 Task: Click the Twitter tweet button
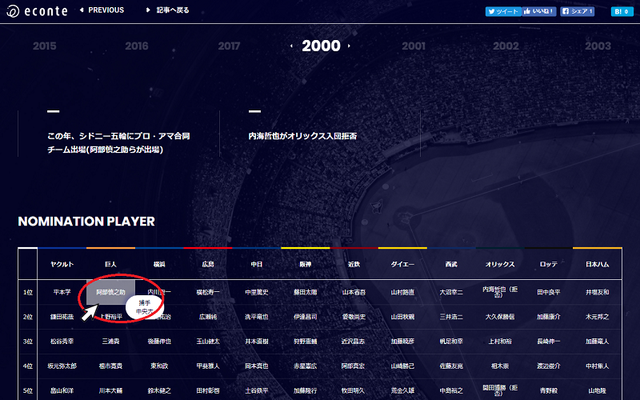tap(503, 11)
